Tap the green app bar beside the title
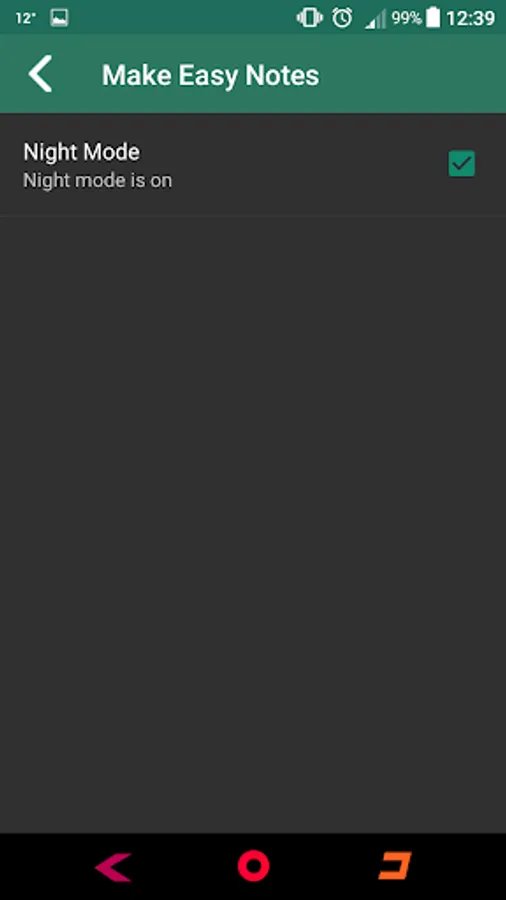Viewport: 506px width, 900px height. pyautogui.click(x=413, y=74)
